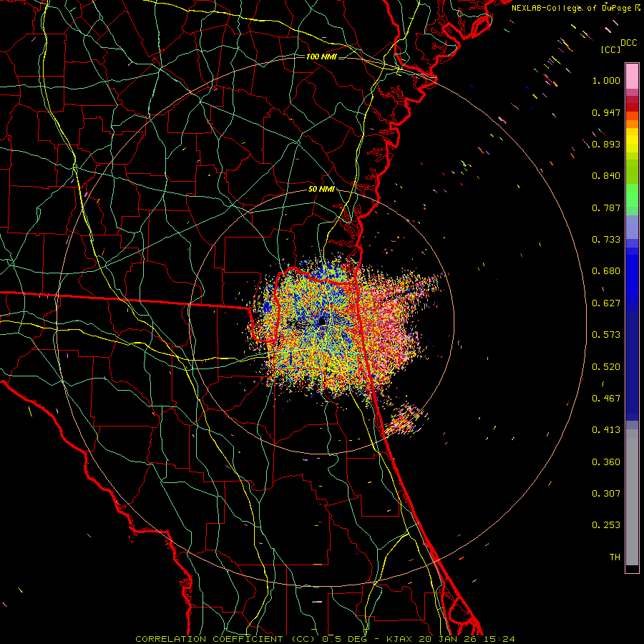Click the 100 NMI range ring label
Viewport: 644px width, 644px height.
click(x=321, y=57)
